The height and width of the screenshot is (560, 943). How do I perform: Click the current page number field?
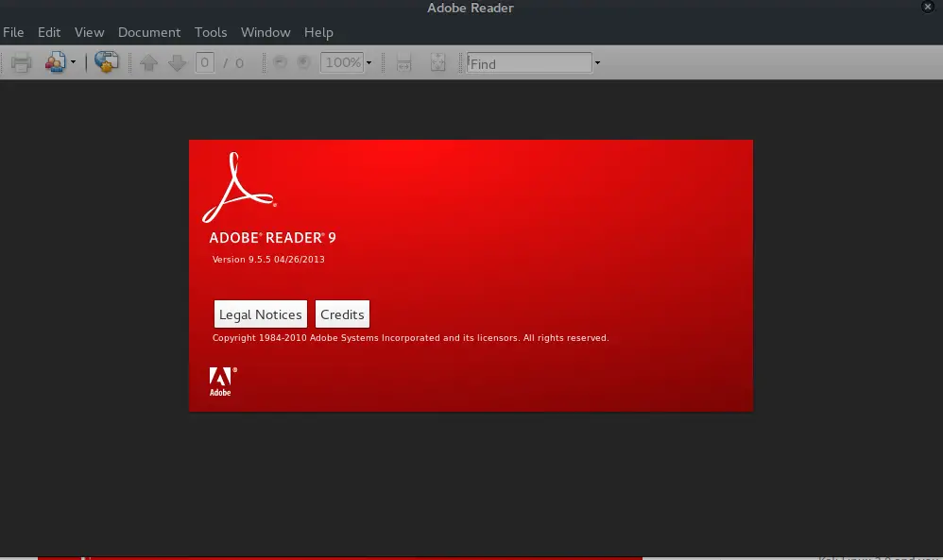(x=204, y=62)
